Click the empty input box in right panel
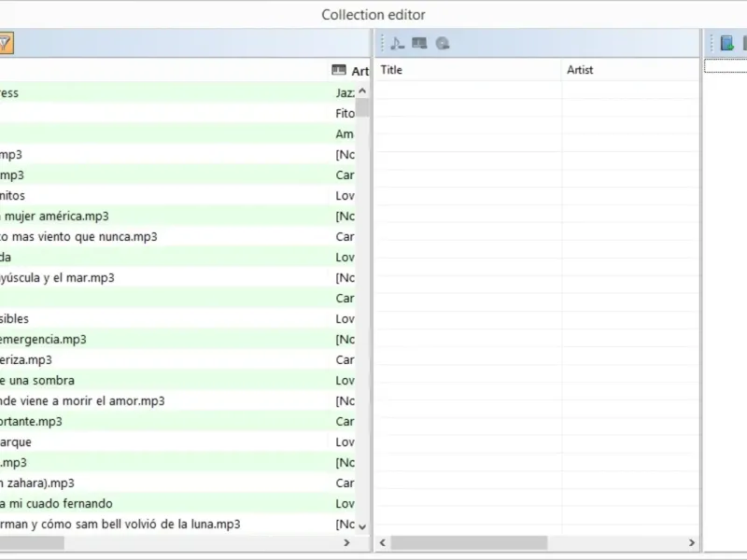The image size is (747, 560). (x=726, y=65)
